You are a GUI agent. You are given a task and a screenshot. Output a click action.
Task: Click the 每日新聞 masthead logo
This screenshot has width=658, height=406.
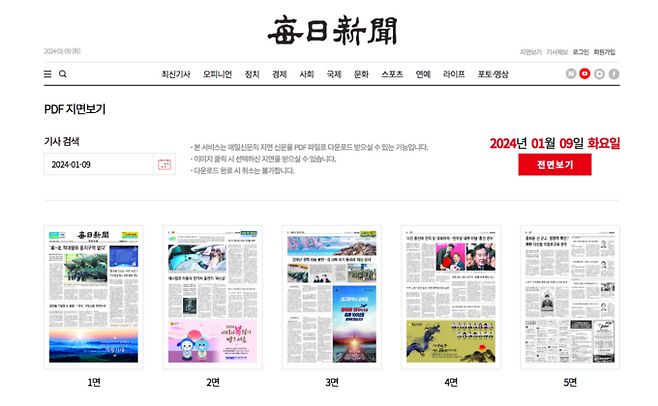click(331, 32)
